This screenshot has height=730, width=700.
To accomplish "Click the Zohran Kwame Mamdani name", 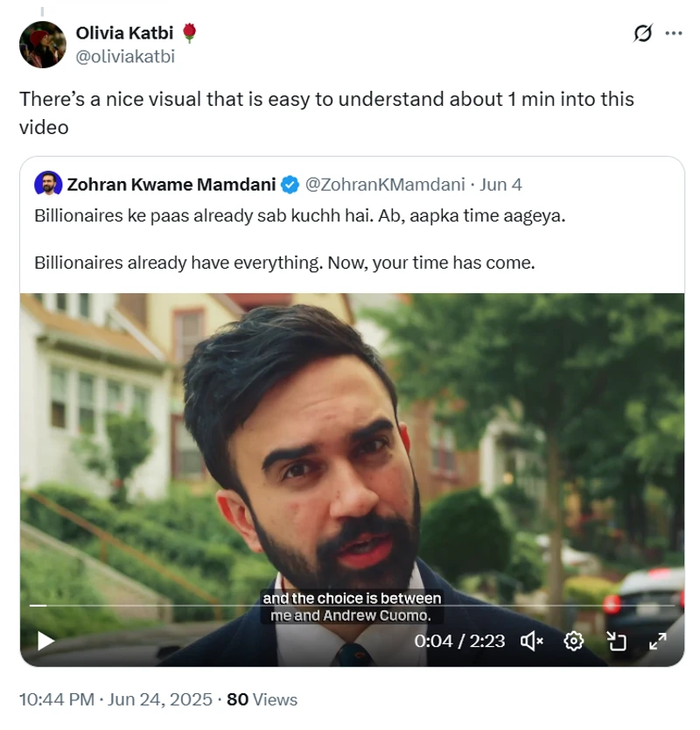I will tap(171, 185).
